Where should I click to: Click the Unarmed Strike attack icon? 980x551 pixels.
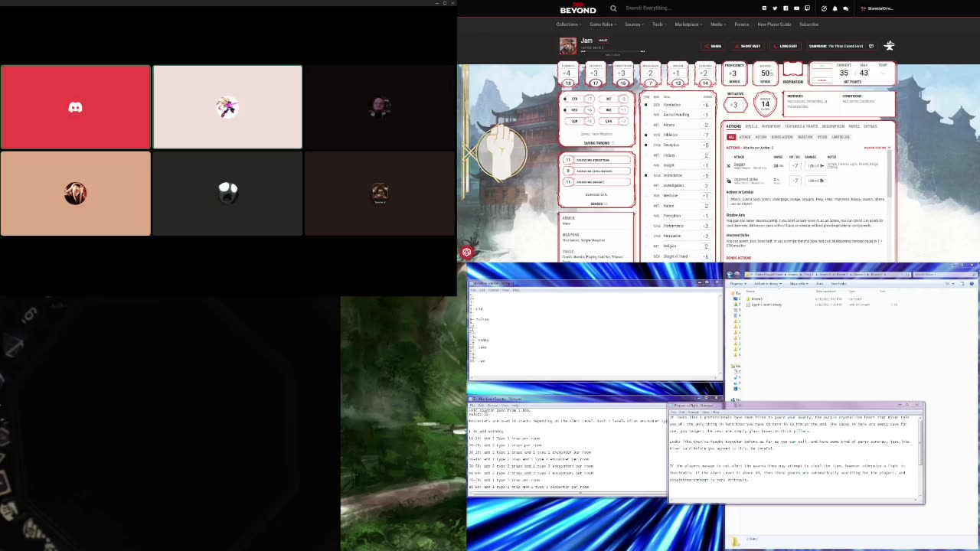point(729,181)
